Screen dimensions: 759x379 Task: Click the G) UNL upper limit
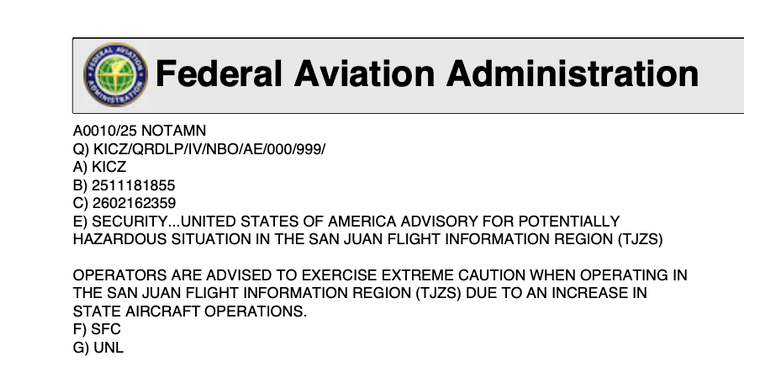click(98, 348)
